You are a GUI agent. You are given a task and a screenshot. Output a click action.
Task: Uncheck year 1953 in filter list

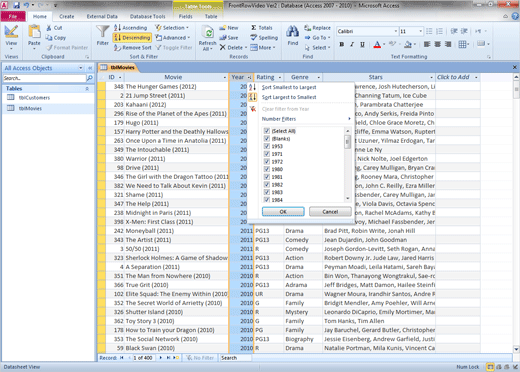(x=267, y=146)
